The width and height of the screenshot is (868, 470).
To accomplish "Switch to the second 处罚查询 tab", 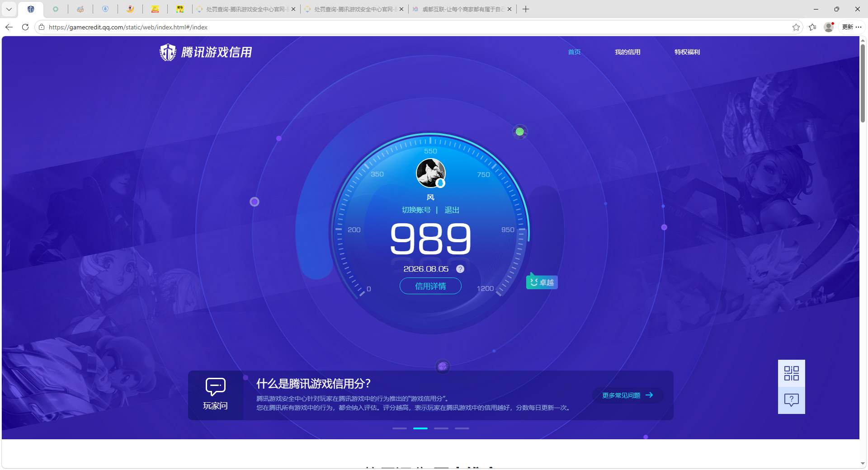I will 354,9.
